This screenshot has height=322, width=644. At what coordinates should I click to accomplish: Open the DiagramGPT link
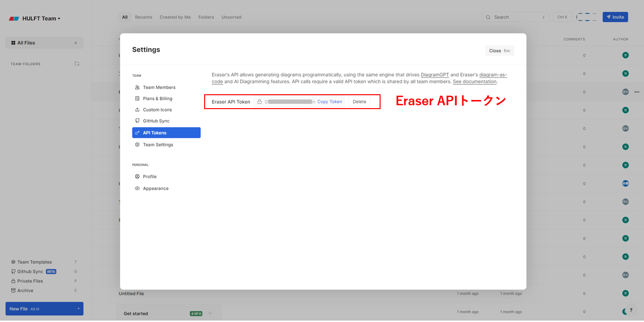[435, 75]
